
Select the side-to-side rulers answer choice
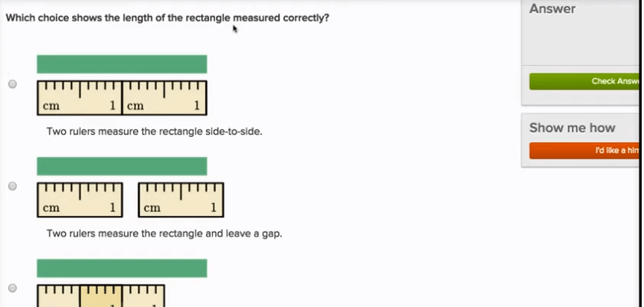point(12,84)
